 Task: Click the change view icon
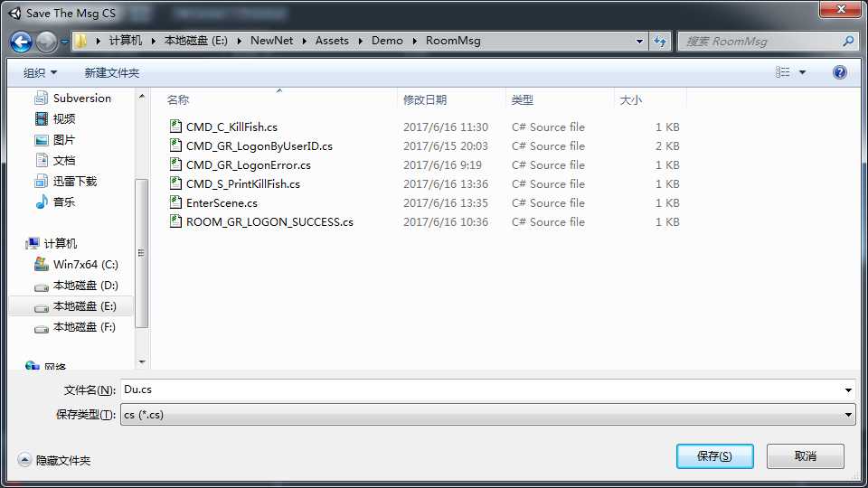(782, 72)
